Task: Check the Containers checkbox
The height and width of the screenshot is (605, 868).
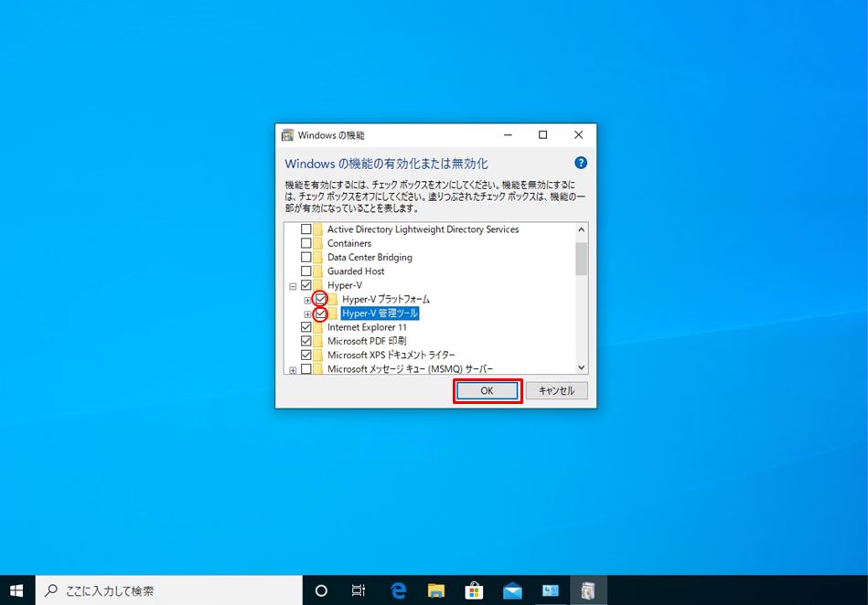Action: 306,243
